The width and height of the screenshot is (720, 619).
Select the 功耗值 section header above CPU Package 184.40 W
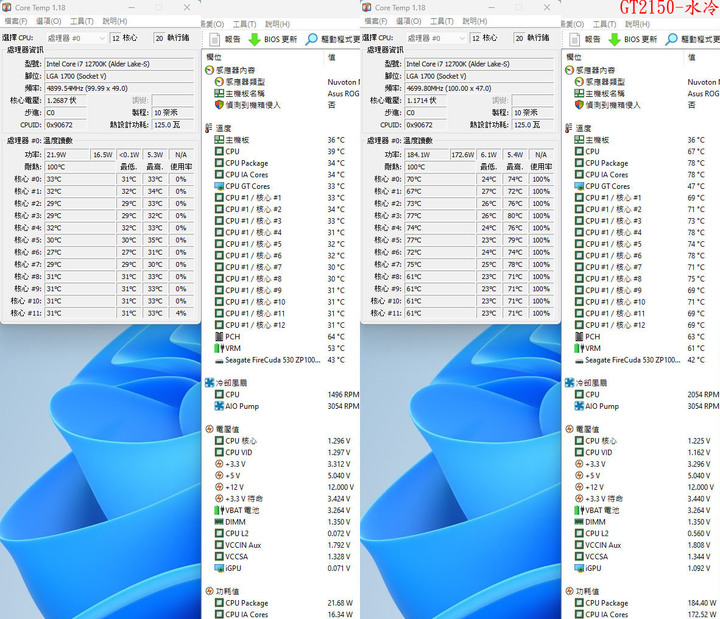pyautogui.click(x=583, y=591)
